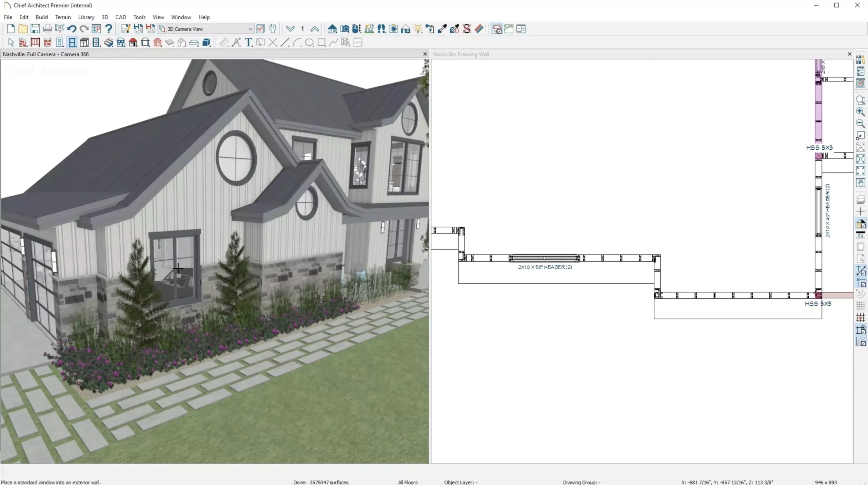Open the Library Browser books icon
Image resolution: width=868 pixels, height=485 pixels.
pyautogui.click(x=861, y=59)
